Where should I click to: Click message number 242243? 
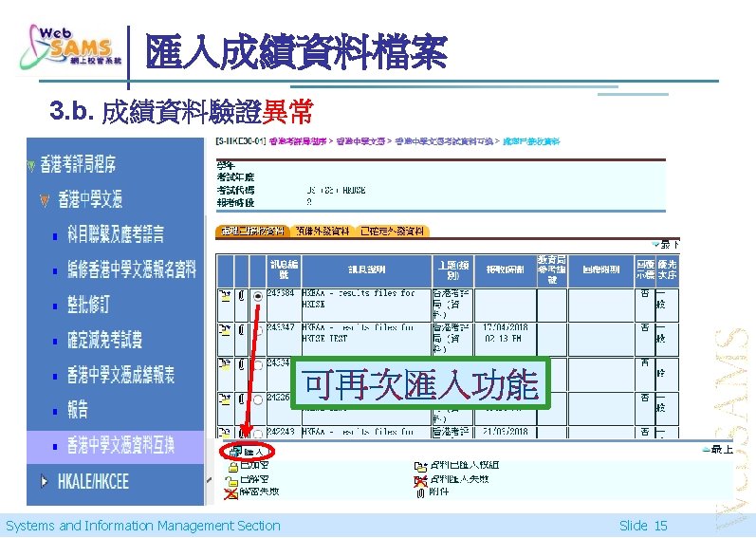point(280,432)
